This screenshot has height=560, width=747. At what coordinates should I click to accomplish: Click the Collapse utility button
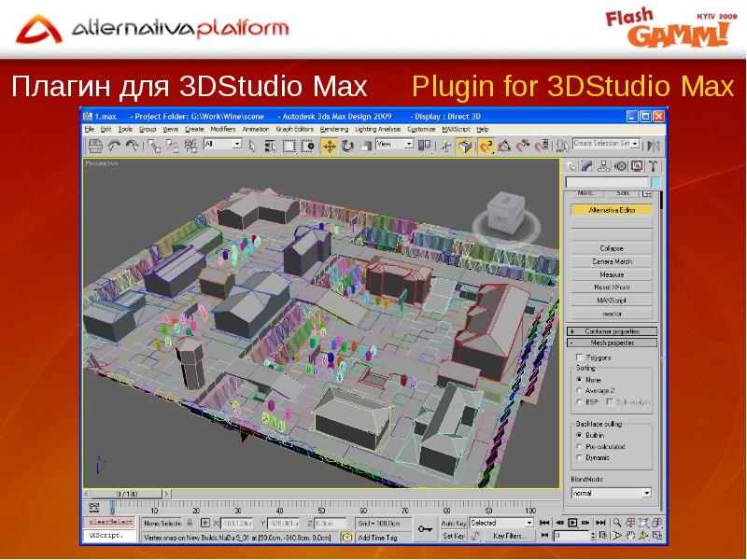click(x=612, y=248)
